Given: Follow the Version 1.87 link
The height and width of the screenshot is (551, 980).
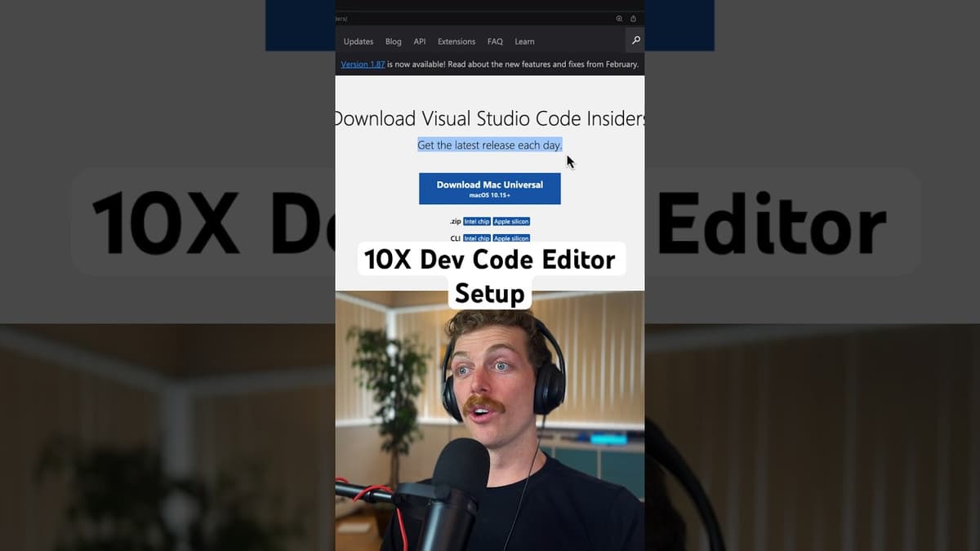Looking at the screenshot, I should coord(363,64).
